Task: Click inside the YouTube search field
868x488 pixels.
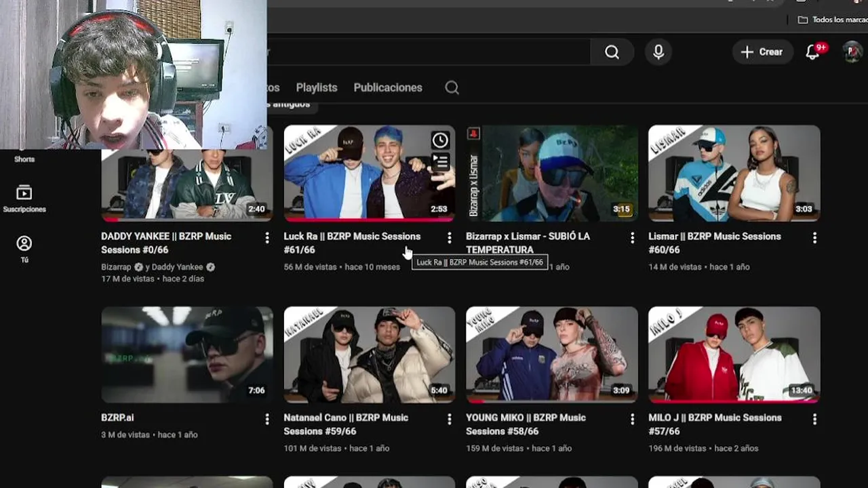Action: (427, 52)
